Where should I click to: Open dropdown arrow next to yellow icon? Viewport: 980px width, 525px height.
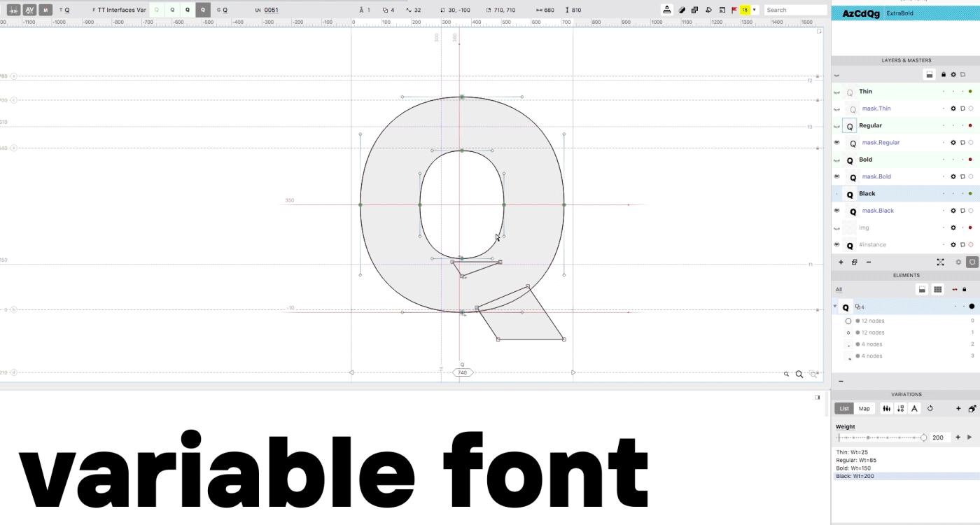[754, 10]
